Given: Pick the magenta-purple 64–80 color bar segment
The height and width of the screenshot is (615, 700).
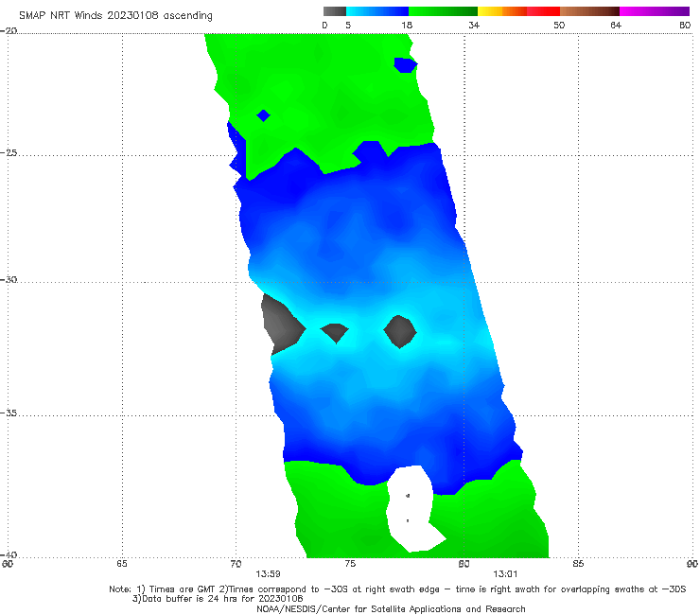Looking at the screenshot, I should 655,11.
